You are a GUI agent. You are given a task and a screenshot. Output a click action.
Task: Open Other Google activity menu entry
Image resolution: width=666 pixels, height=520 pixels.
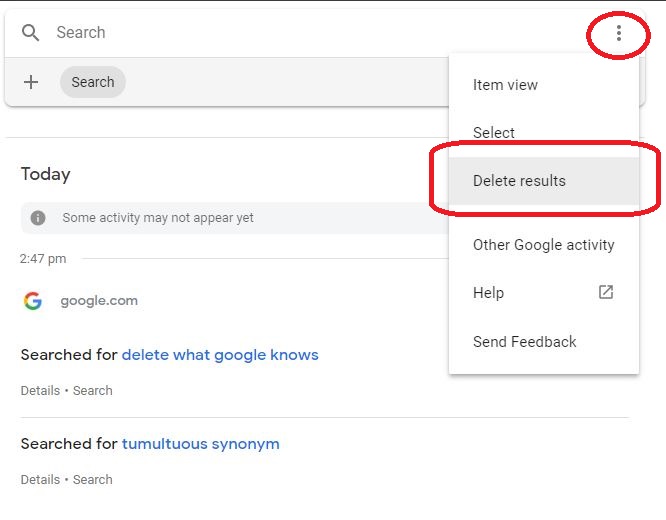[543, 245]
